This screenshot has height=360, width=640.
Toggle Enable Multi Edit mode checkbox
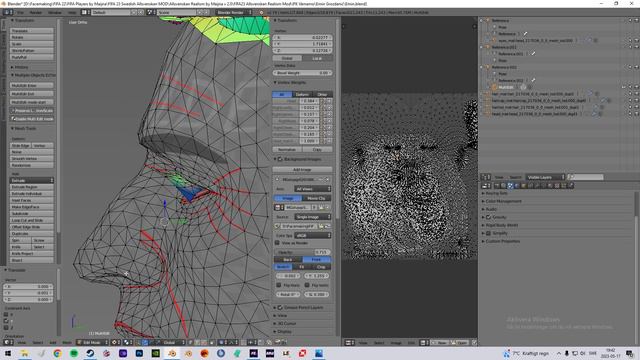click(x=32, y=119)
